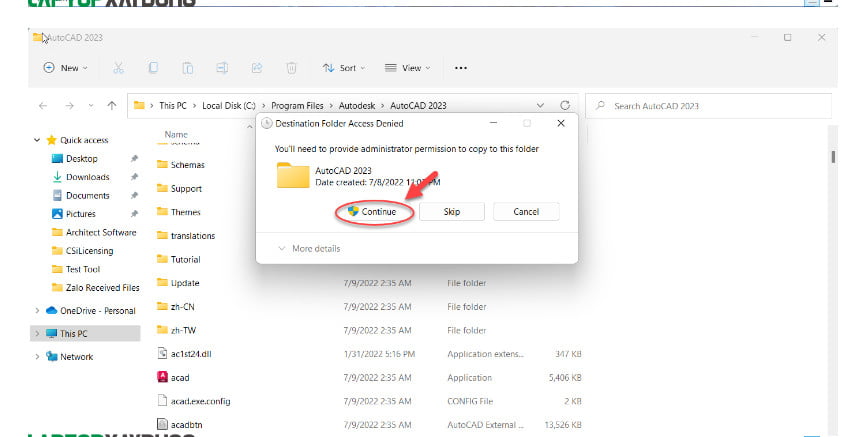The height and width of the screenshot is (437, 842).
Task: Collapse the Quick access tree
Action: 37,140
